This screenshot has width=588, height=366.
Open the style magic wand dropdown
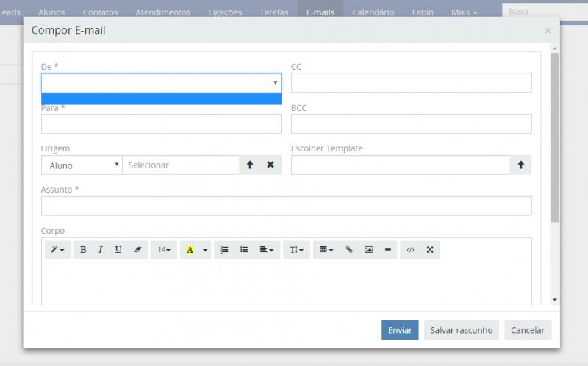pos(57,250)
